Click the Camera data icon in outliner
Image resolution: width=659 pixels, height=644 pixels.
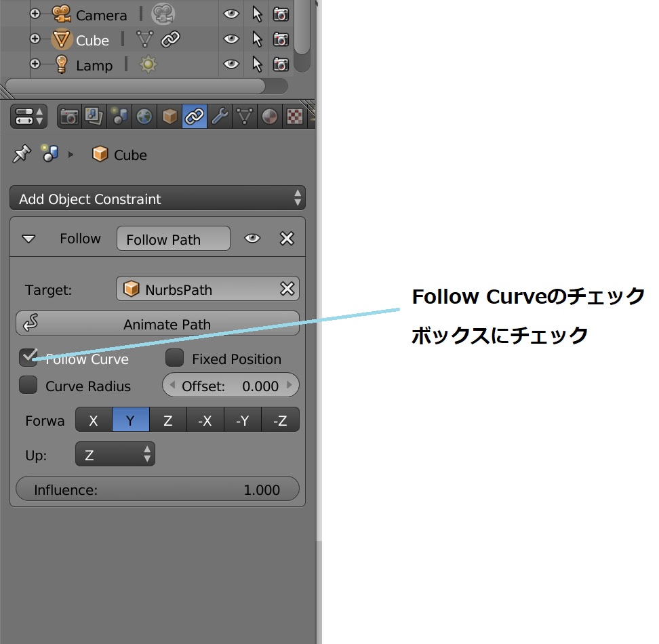tap(163, 14)
